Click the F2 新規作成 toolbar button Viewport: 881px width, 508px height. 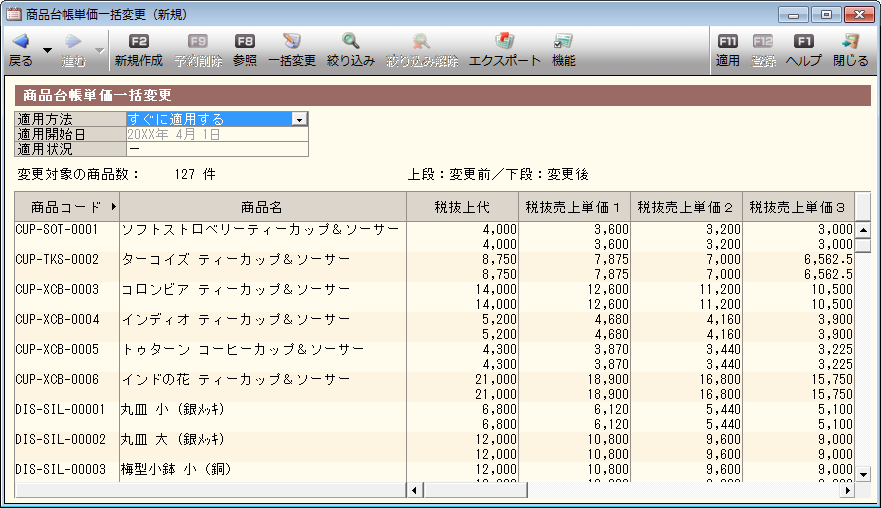(138, 51)
